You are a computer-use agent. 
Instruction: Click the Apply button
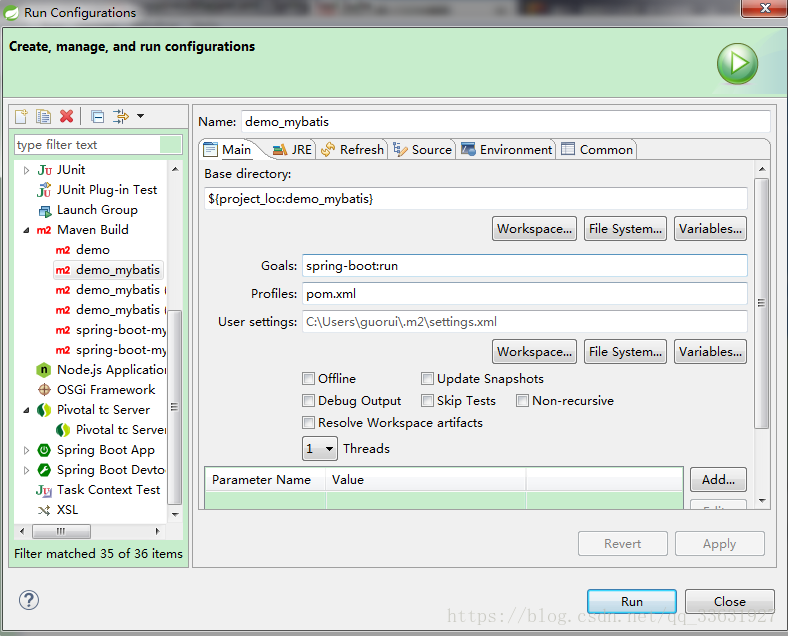pyautogui.click(x=720, y=544)
